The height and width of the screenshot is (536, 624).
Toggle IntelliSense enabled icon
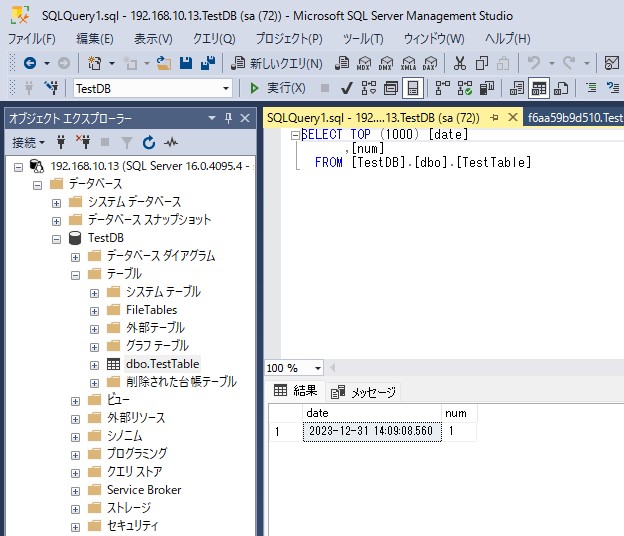point(413,88)
